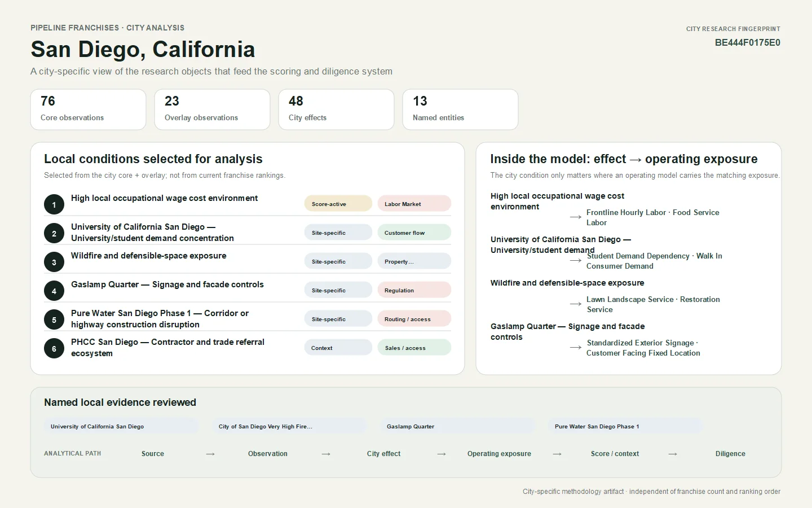Click the number 6 circle badge
812x508 pixels.
[x=54, y=348]
